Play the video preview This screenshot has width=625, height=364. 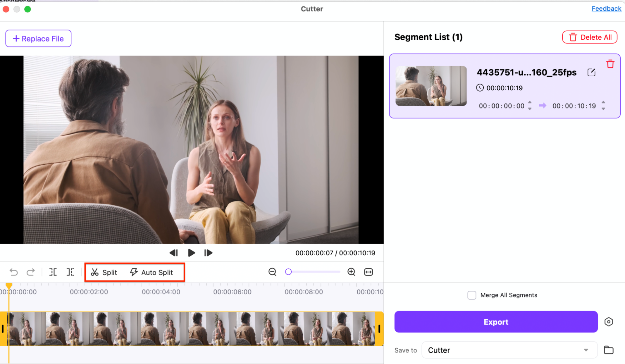[x=191, y=253]
